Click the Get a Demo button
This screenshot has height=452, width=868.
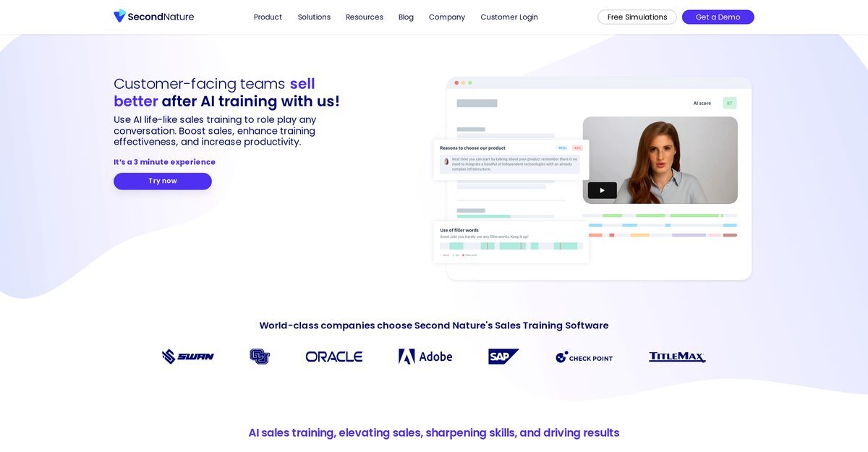718,17
